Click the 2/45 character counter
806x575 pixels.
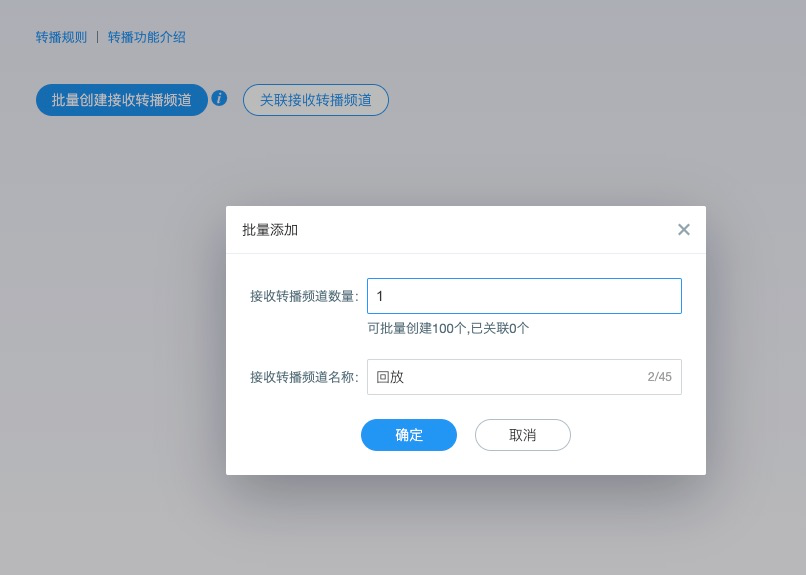(659, 377)
